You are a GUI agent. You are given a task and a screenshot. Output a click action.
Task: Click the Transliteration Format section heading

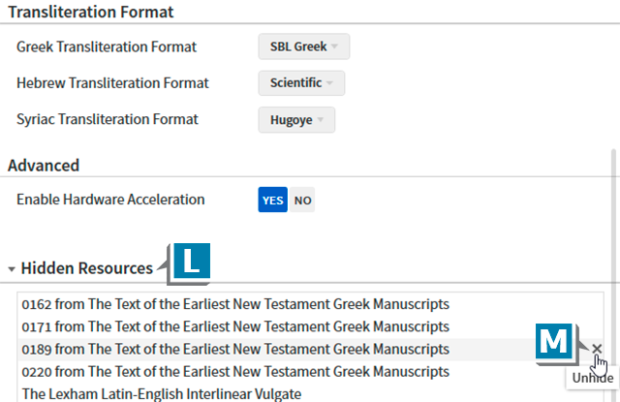point(90,13)
